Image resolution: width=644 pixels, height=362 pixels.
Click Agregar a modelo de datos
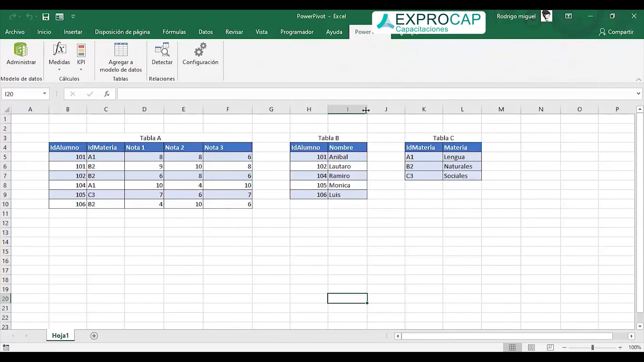point(121,58)
